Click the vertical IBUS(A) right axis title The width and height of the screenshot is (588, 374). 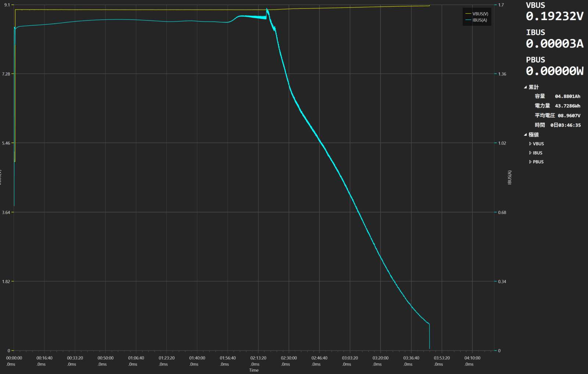point(510,177)
